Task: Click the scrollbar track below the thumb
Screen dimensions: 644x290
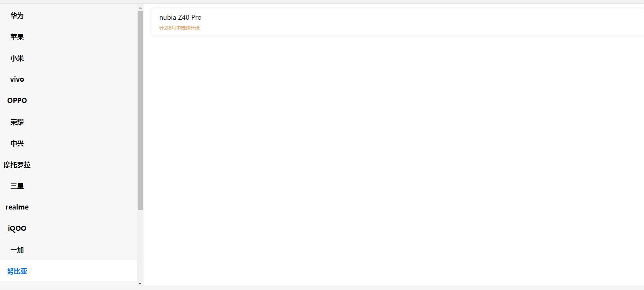Action: tap(140, 245)
